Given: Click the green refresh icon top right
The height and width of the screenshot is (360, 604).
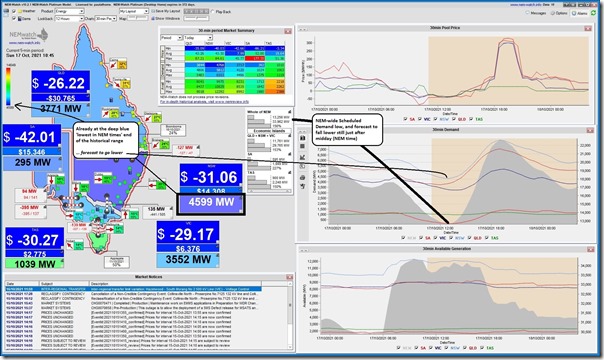Looking at the screenshot, I should 594,13.
